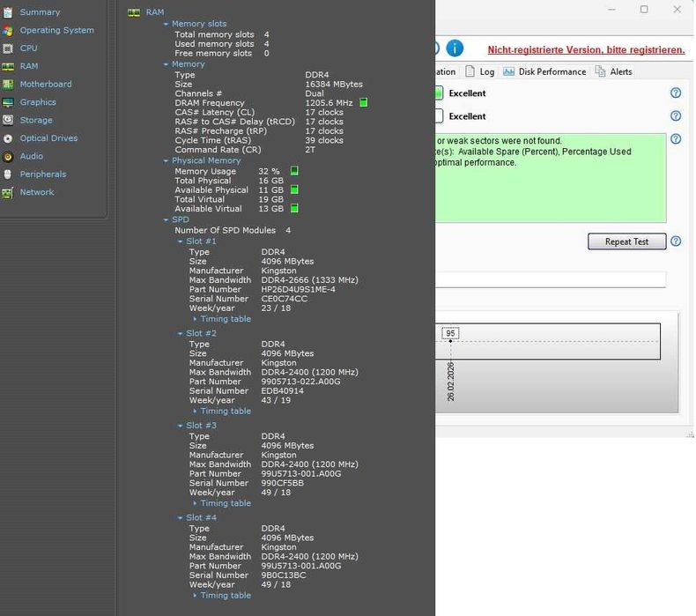
Task: Click the Serial Number 9B0C13BC value
Action: coord(284,575)
